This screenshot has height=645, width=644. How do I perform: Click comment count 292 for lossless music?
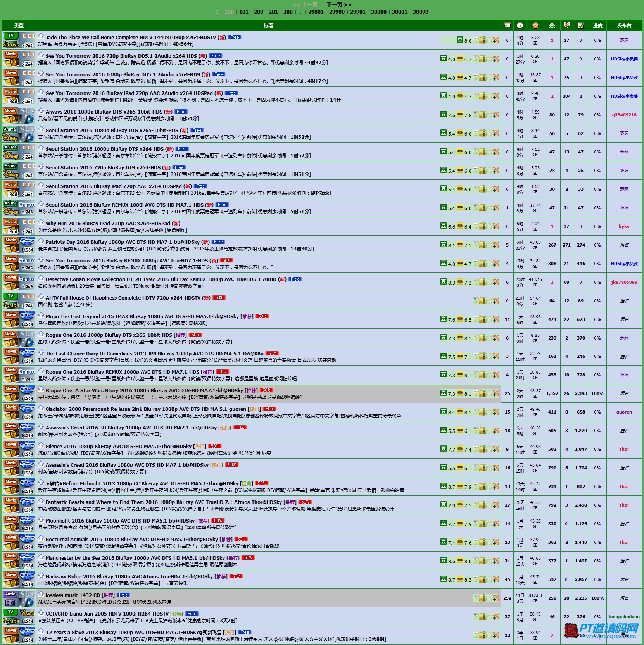507,598
